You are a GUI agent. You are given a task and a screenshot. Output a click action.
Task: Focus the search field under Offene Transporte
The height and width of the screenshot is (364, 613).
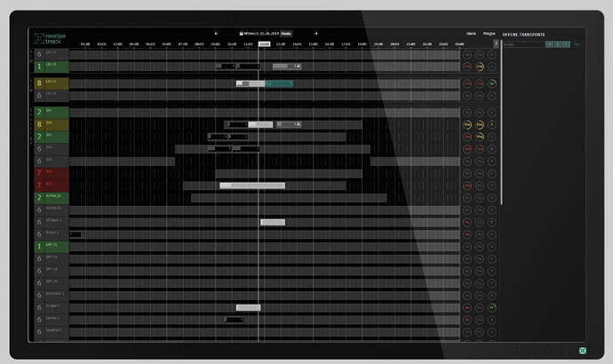click(523, 44)
